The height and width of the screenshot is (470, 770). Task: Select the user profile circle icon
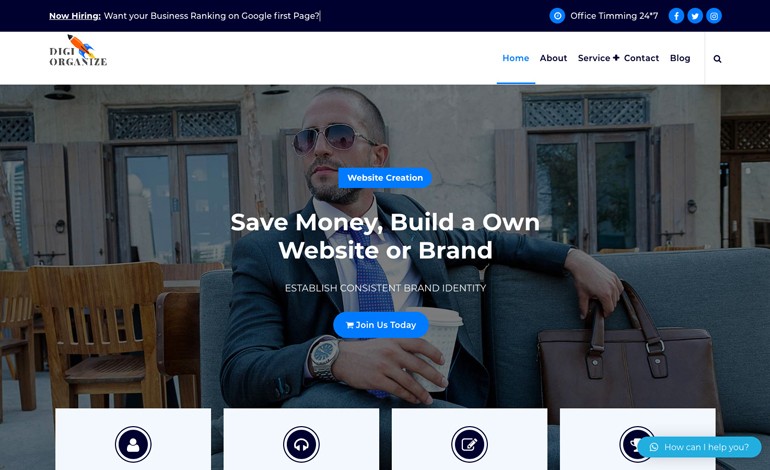(x=133, y=444)
